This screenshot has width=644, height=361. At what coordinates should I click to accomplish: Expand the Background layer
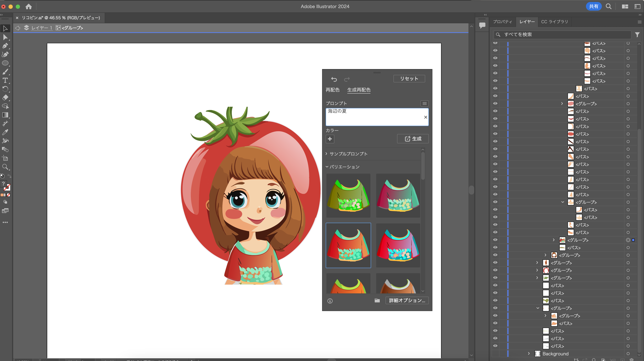529,353
